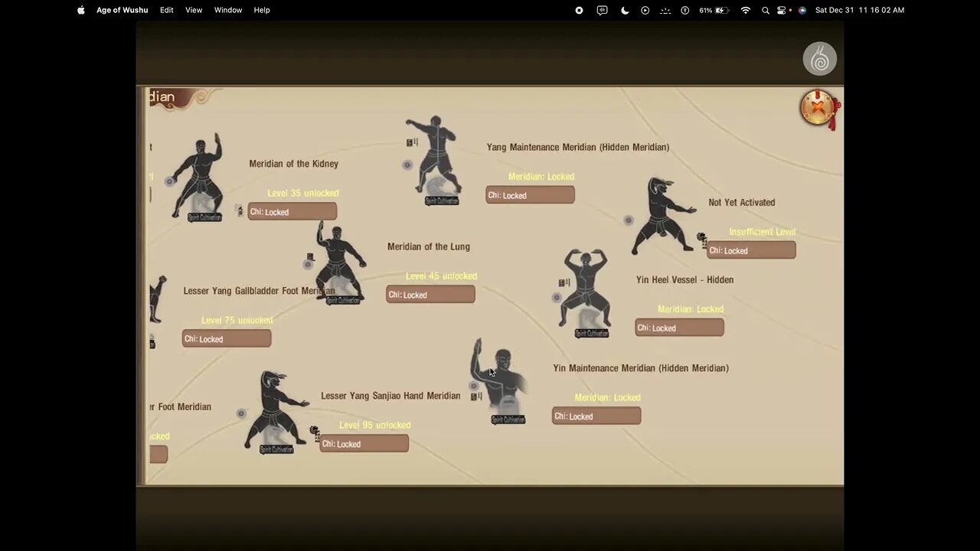
Task: Click 'Lesser Yang Sanjiao Hand Meridian' title
Action: [390, 396]
